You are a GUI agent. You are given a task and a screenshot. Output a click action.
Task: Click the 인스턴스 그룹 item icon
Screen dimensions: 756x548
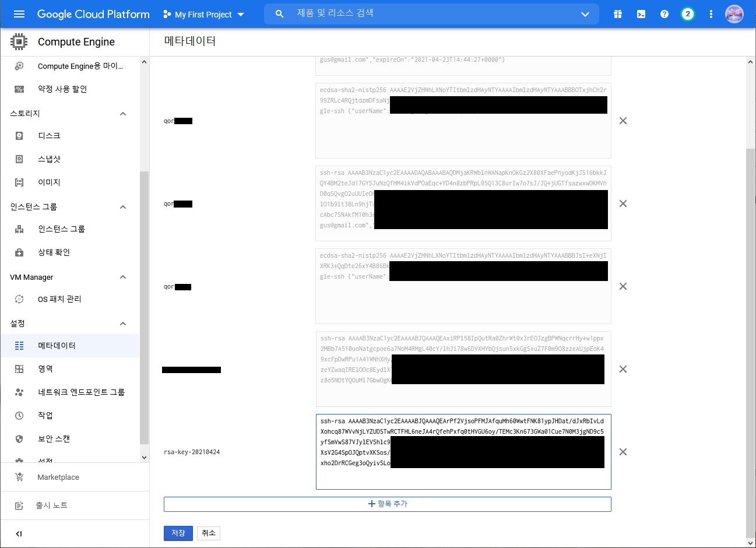[x=19, y=229]
